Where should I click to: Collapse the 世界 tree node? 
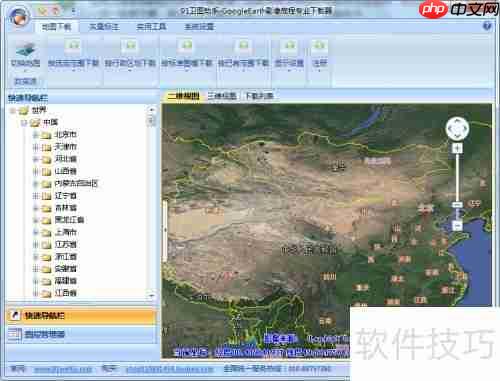coord(13,110)
